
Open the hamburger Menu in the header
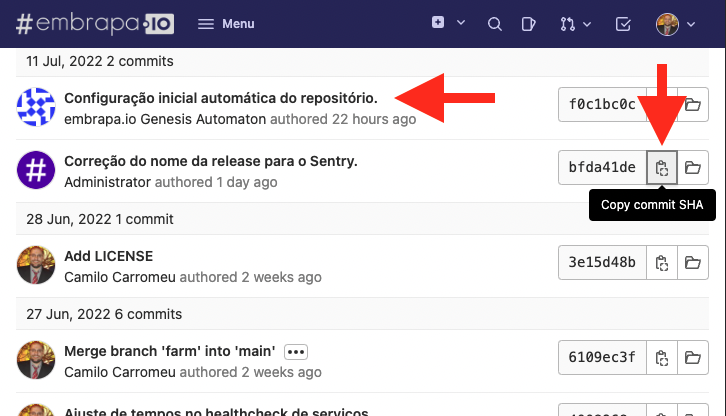coord(225,24)
